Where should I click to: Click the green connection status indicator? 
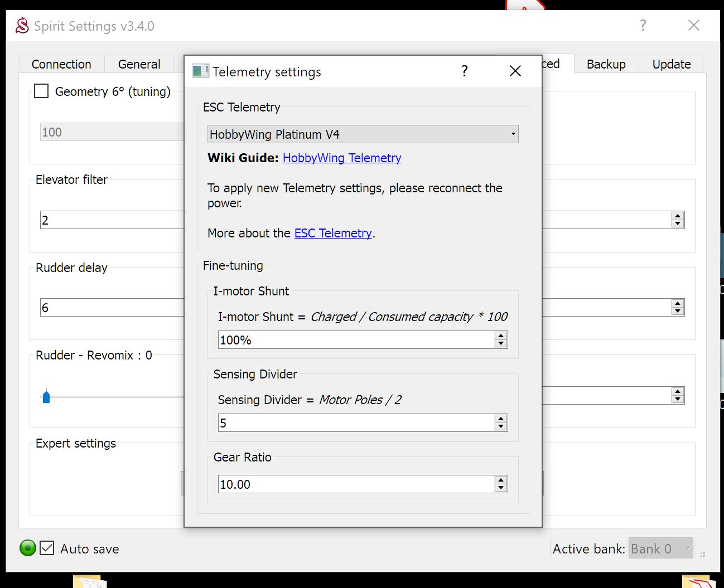pyautogui.click(x=28, y=548)
